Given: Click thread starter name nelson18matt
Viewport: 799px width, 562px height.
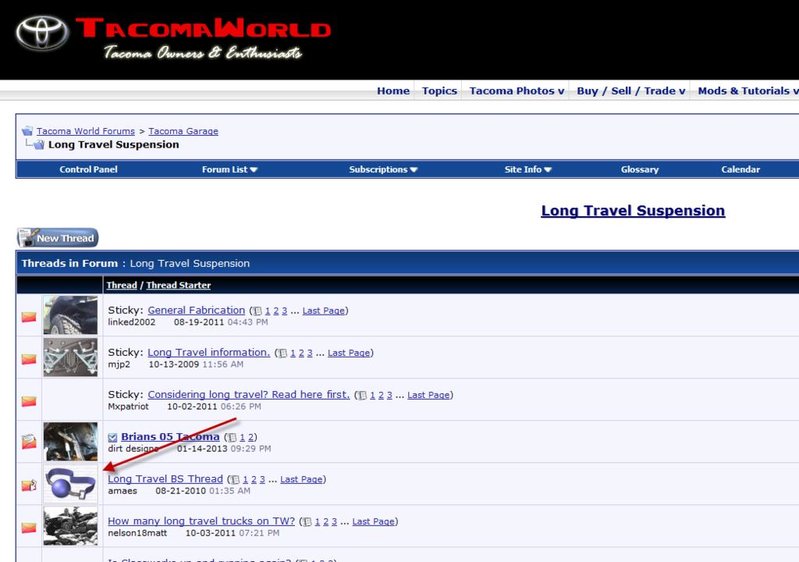Looking at the screenshot, I should [x=137, y=533].
